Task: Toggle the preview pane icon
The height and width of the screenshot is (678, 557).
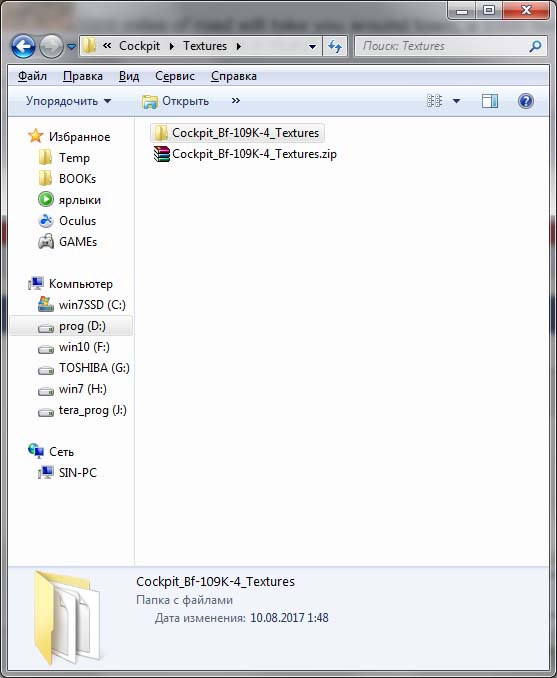Action: click(x=490, y=101)
